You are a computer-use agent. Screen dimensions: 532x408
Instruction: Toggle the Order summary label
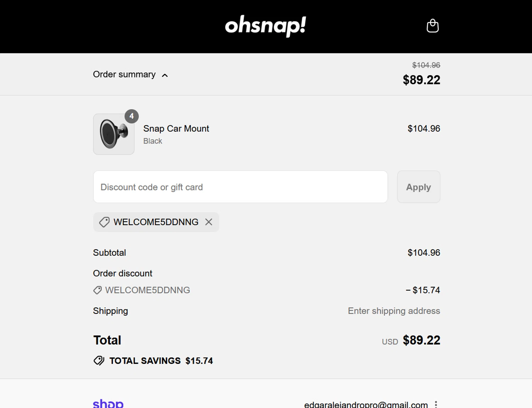tap(124, 75)
